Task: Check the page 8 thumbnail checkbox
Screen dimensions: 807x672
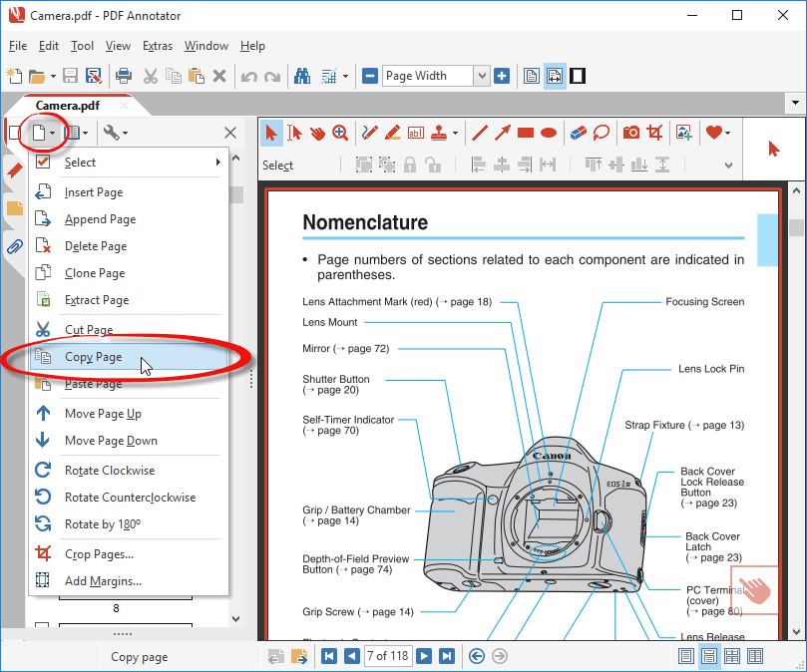Action: point(42,627)
